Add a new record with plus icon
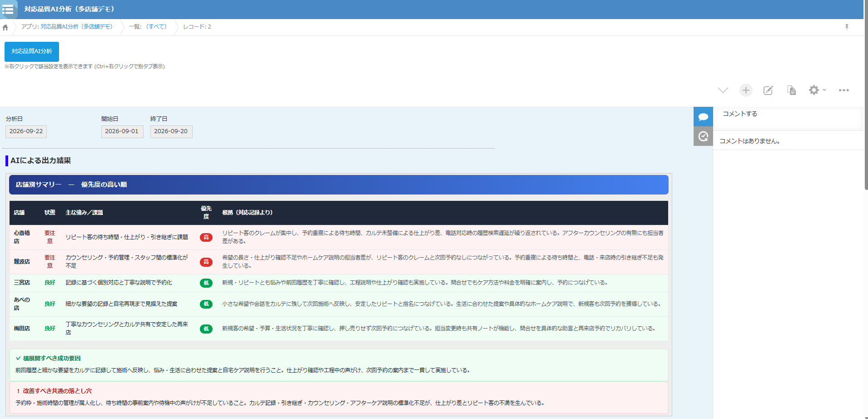 746,90
